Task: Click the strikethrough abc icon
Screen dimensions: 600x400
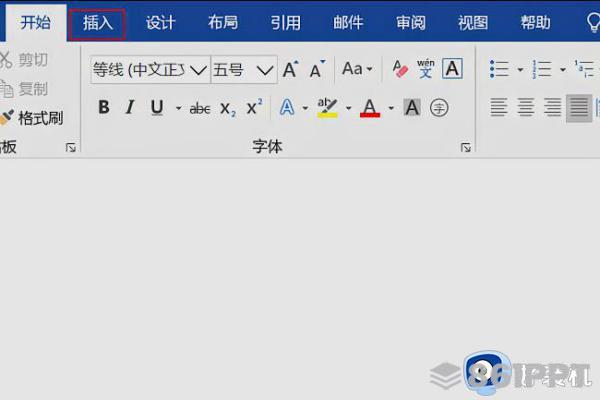Action: click(200, 109)
